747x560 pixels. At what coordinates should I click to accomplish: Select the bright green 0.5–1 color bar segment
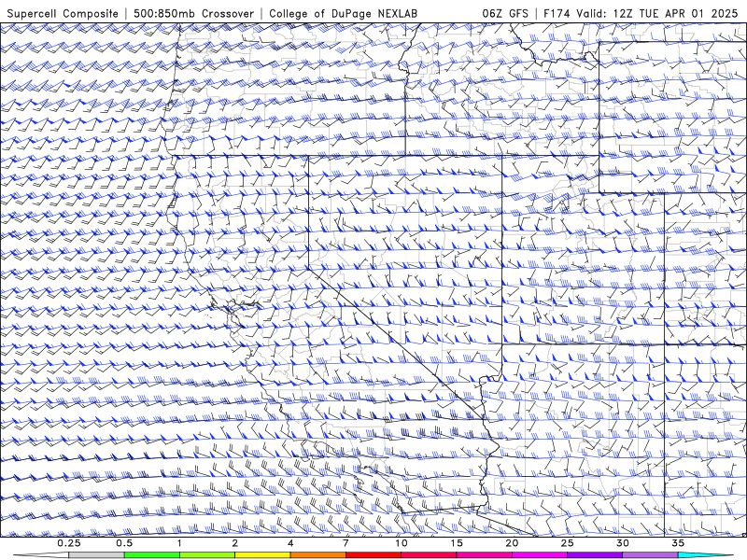pos(151,555)
